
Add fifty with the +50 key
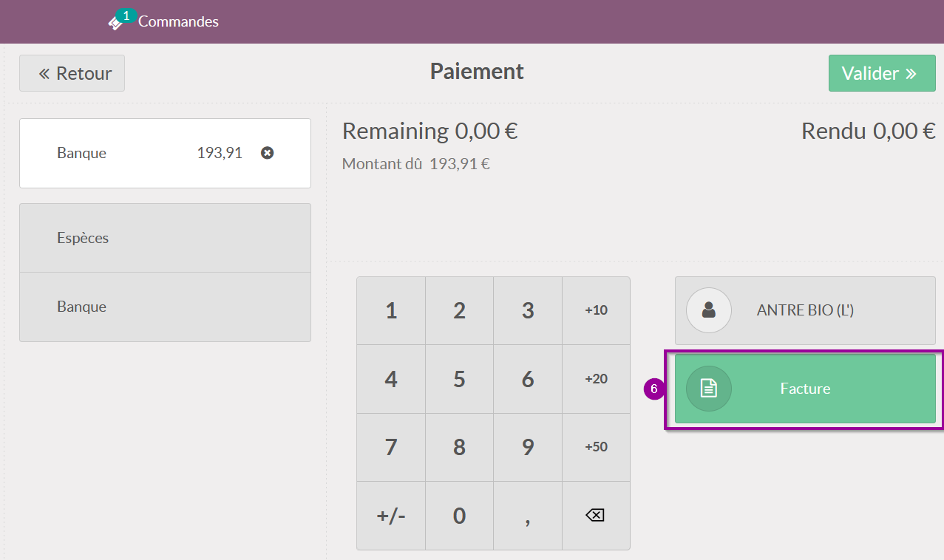(x=596, y=447)
